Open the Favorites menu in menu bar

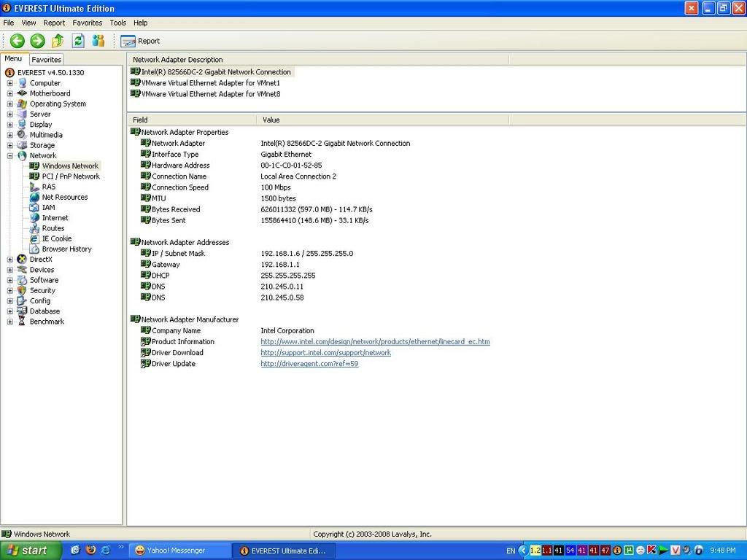tap(88, 23)
